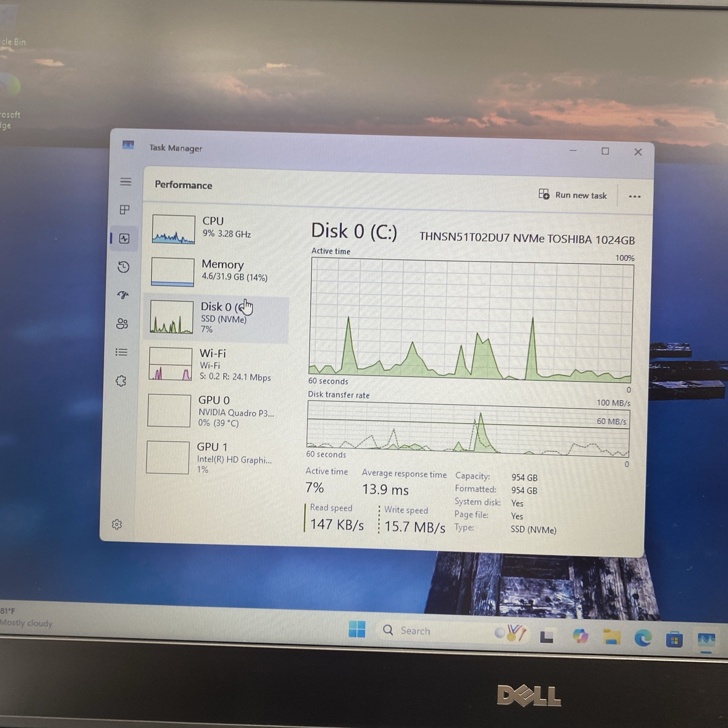This screenshot has width=728, height=728.
Task: Open Users page icon
Action: pos(122,324)
